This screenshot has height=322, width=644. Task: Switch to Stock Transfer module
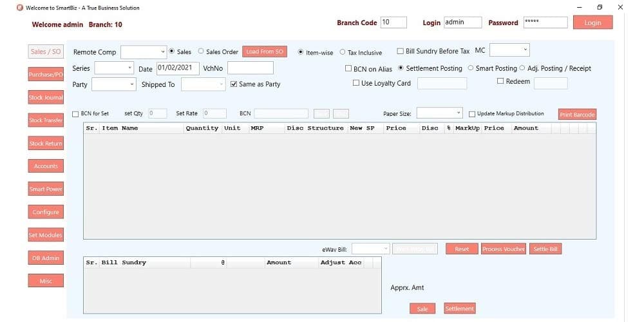pos(46,120)
